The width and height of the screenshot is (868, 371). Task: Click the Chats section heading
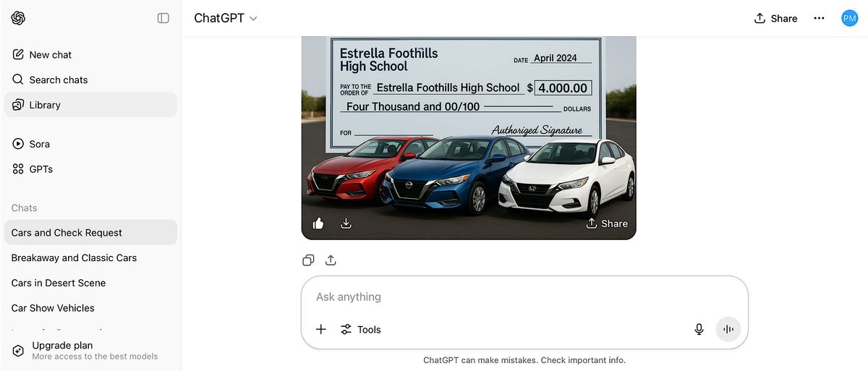pos(24,208)
